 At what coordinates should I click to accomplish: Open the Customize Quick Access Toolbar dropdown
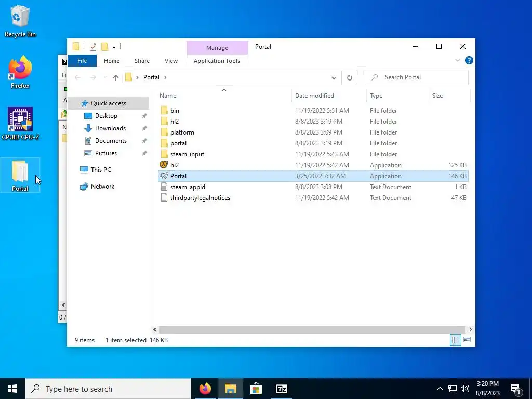coord(114,47)
